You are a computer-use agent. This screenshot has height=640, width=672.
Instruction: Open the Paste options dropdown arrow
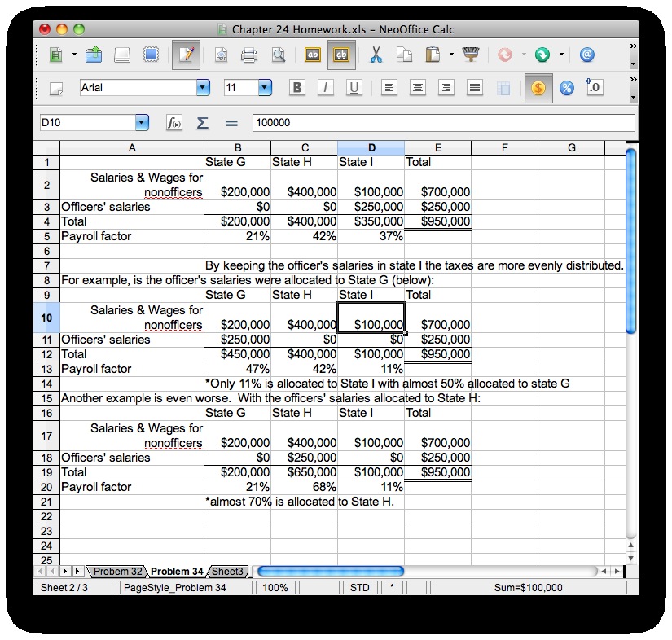click(451, 55)
